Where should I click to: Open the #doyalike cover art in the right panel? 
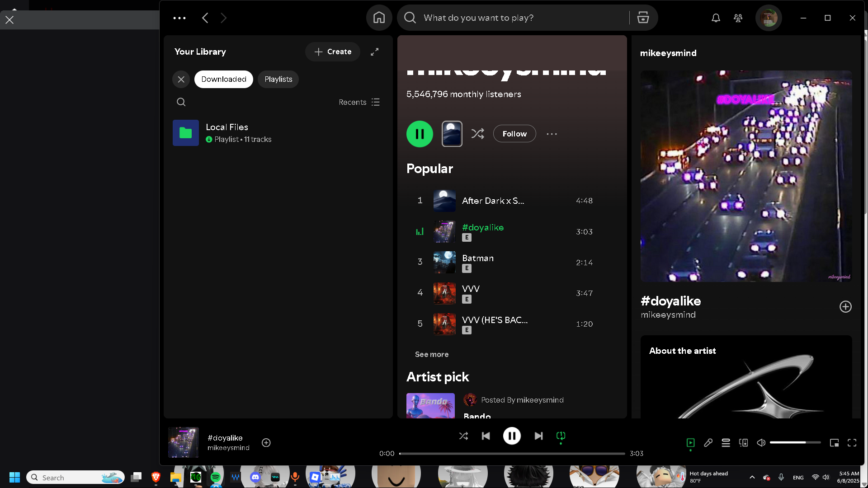746,176
